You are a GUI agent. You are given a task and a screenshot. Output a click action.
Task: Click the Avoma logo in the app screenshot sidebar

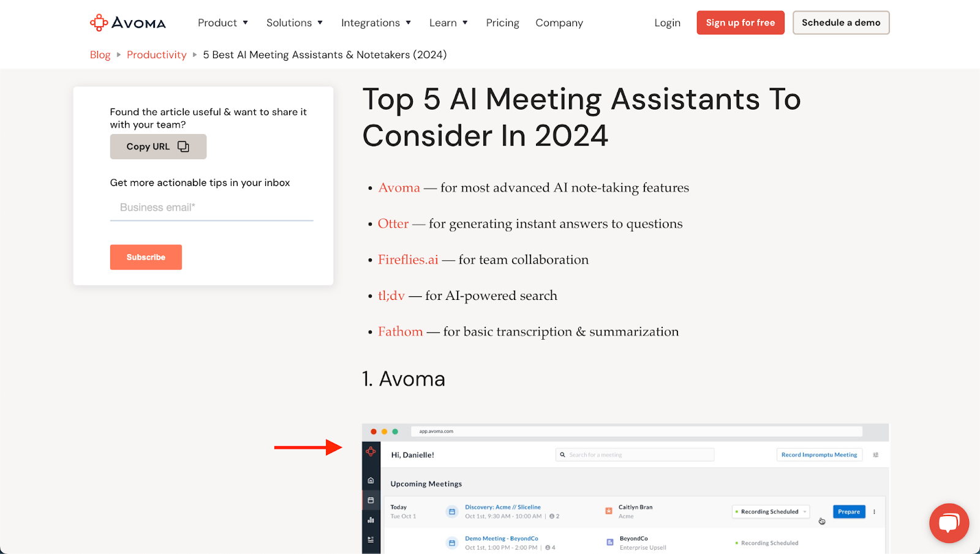tap(371, 452)
